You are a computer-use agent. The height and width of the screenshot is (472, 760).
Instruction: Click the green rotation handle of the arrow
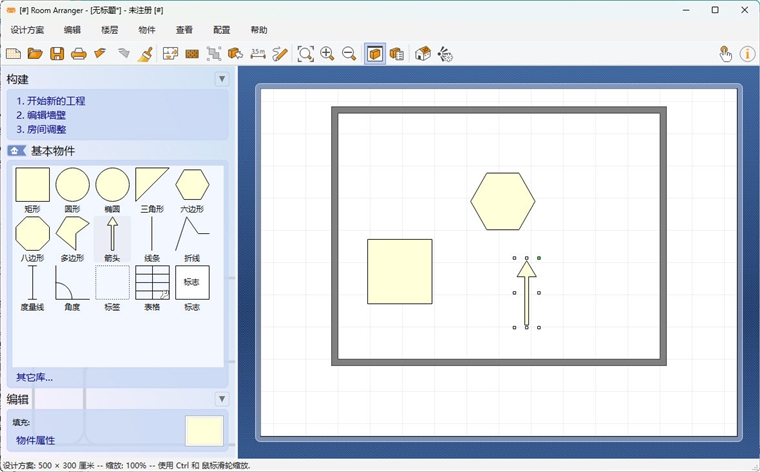(539, 258)
